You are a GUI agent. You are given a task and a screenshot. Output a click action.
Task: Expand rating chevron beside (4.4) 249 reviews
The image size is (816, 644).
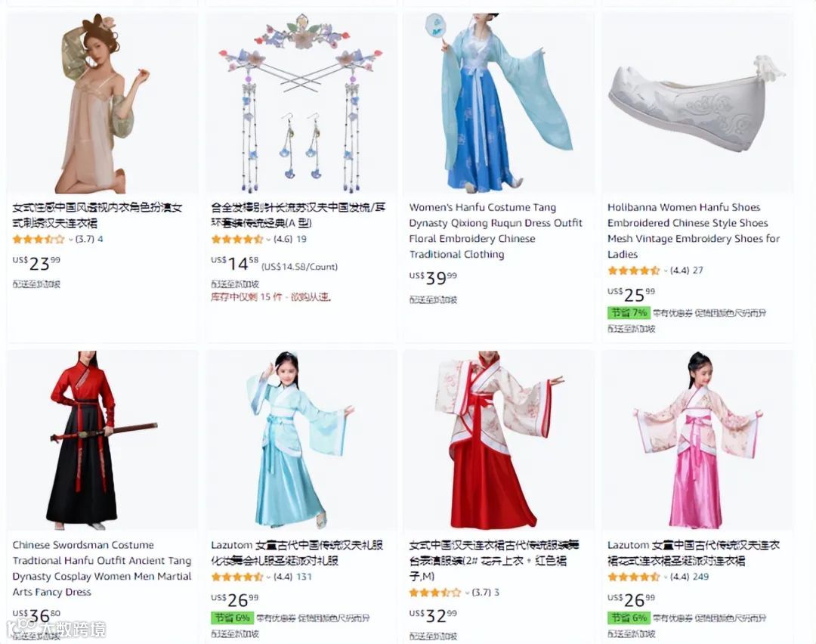tap(665, 577)
